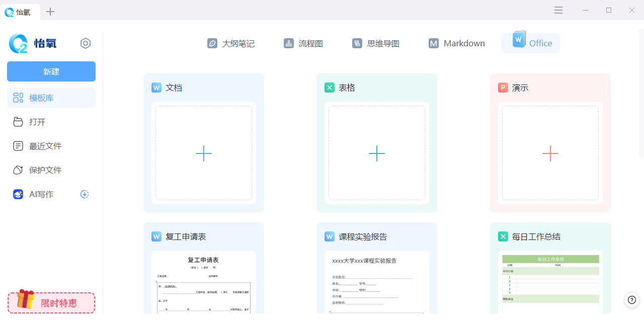The height and width of the screenshot is (322, 644).
Task: Open the 限时特惠 limited-time offer
Action: click(51, 303)
